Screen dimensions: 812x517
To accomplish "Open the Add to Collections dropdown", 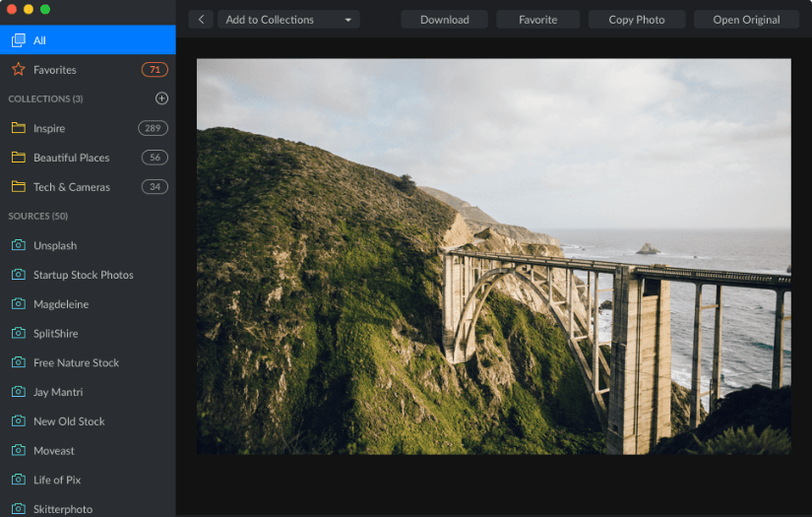I will [x=288, y=20].
